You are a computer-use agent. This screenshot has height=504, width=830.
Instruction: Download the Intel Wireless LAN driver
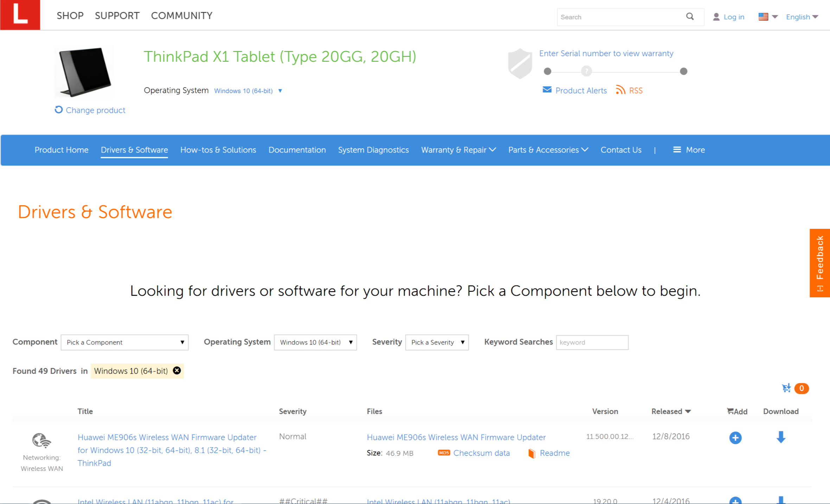tap(781, 500)
